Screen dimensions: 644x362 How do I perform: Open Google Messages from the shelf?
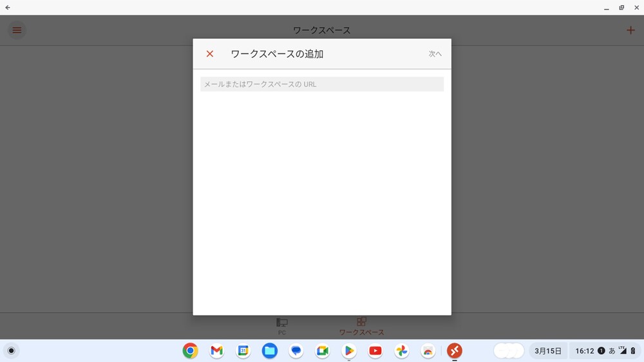pyautogui.click(x=296, y=351)
